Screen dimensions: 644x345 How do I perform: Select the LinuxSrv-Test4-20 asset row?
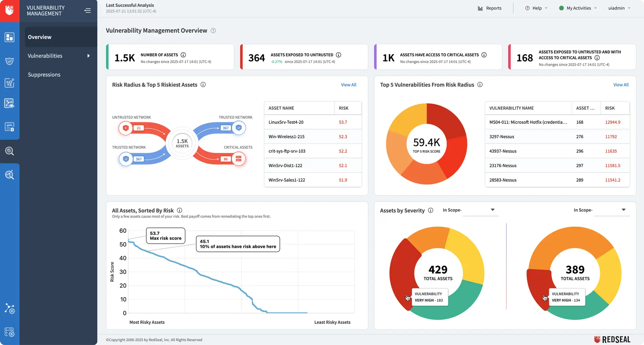point(286,122)
